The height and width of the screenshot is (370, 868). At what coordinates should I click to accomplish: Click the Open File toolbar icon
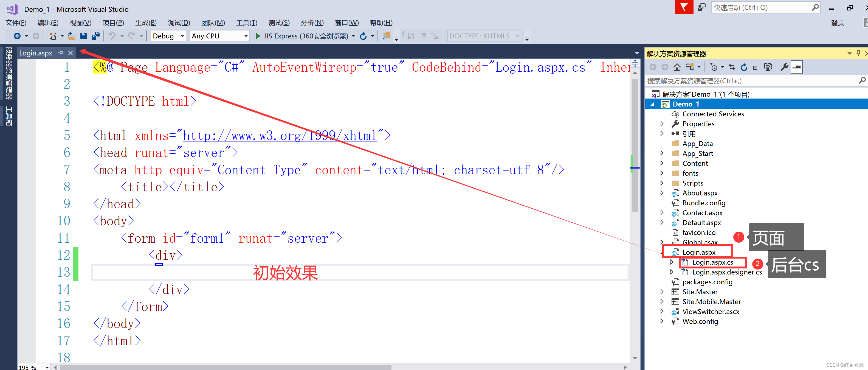pos(71,36)
